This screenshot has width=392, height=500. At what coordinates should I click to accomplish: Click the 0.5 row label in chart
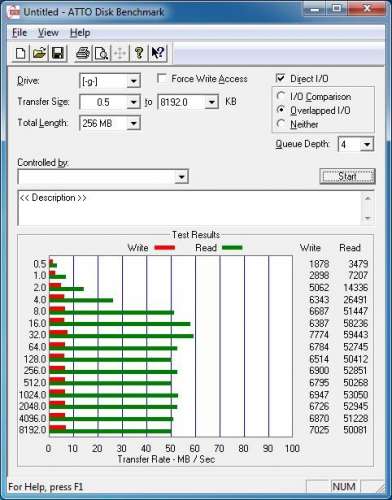click(40, 264)
